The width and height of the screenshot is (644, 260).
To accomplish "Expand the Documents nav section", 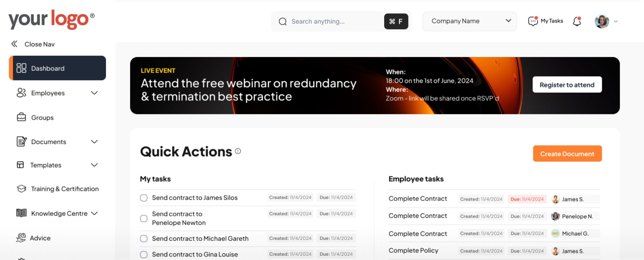I will pyautogui.click(x=94, y=142).
